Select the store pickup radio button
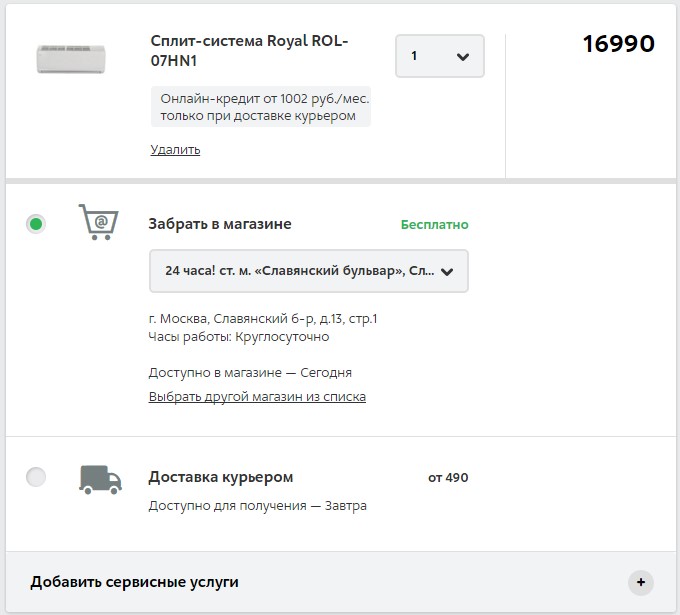 36,224
